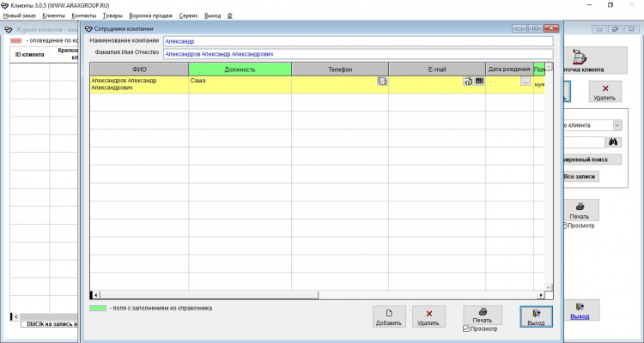Image resolution: width=644 pixels, height=343 pixels.
Task: Open Товары menu
Action: point(112,15)
